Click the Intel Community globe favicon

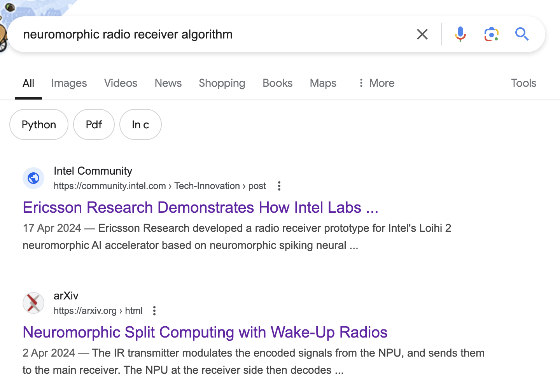33,178
